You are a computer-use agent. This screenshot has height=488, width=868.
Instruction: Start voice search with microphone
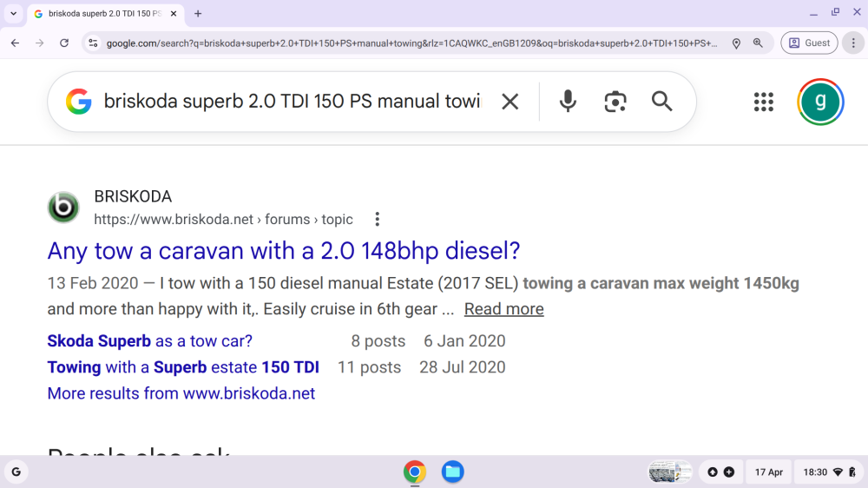pos(568,102)
